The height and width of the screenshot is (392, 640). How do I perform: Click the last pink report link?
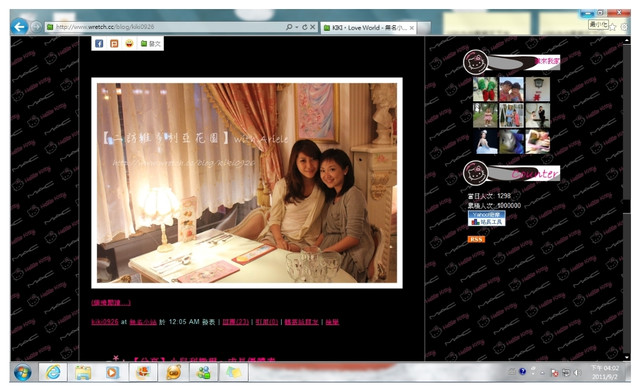(x=332, y=322)
